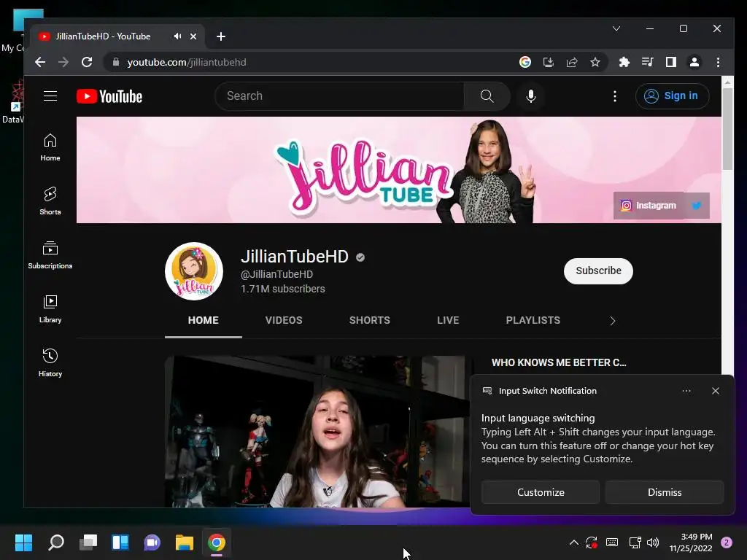747x560 pixels.
Task: Click the share page icon in address bar
Action: tap(572, 62)
